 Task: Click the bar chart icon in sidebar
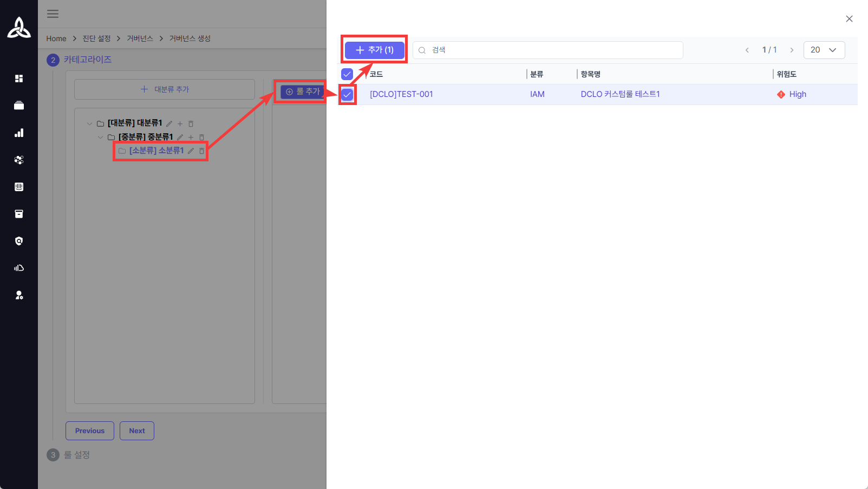pyautogui.click(x=19, y=133)
